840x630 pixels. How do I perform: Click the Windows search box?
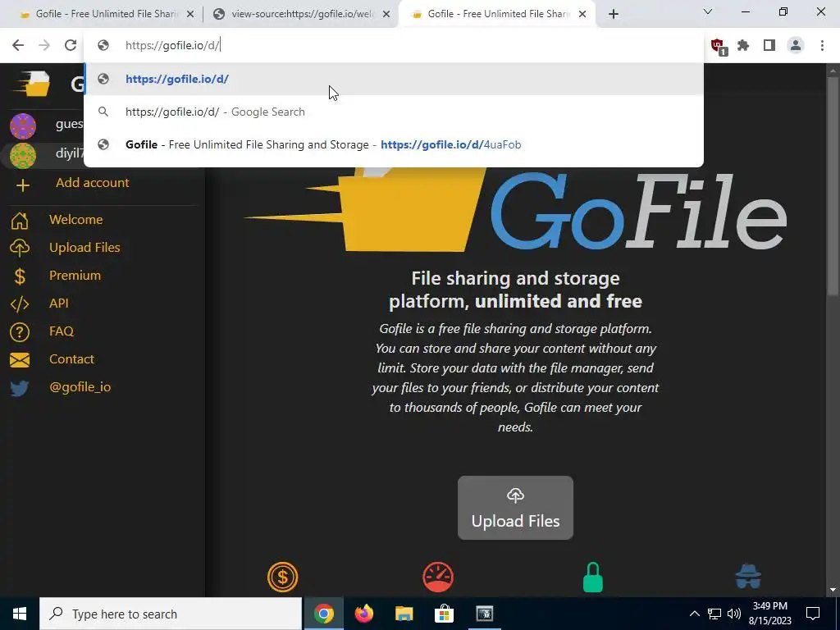click(171, 614)
